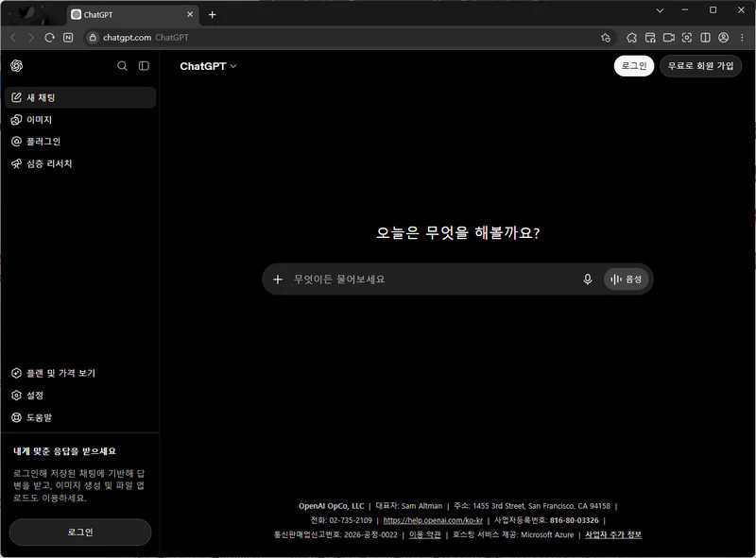Open 사업자 추가 정보 link
Viewport: 756px width, 558px height.
click(x=613, y=535)
